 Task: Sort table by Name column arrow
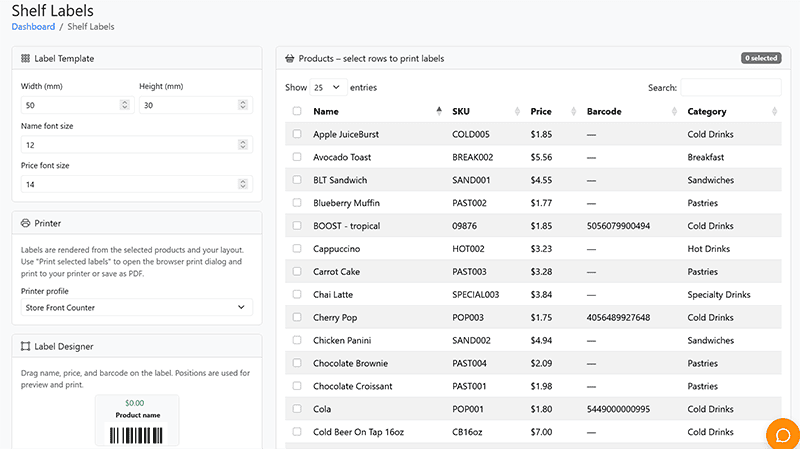pyautogui.click(x=439, y=111)
